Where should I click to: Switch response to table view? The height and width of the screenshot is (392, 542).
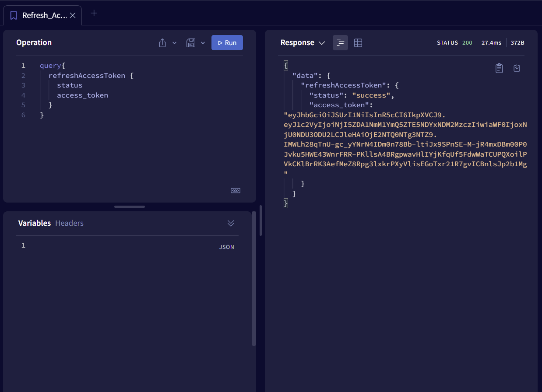coord(358,43)
